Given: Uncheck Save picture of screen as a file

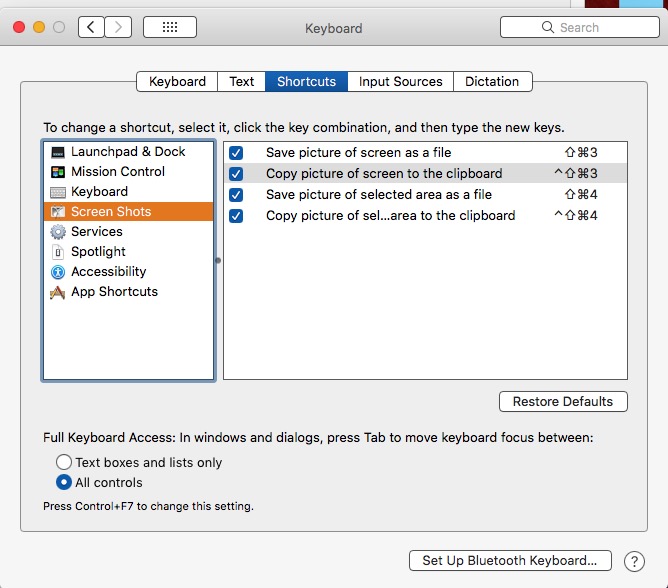Looking at the screenshot, I should pyautogui.click(x=236, y=153).
